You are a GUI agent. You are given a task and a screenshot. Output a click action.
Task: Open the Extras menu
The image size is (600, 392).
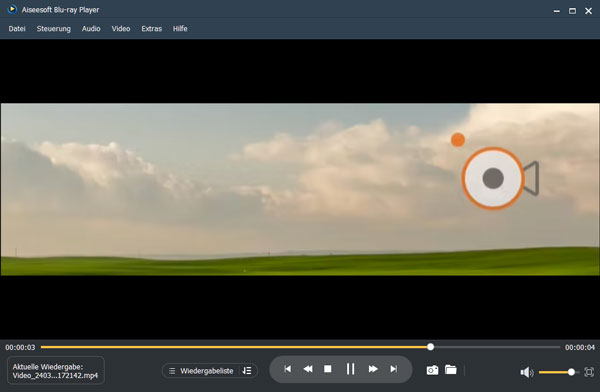(x=152, y=29)
